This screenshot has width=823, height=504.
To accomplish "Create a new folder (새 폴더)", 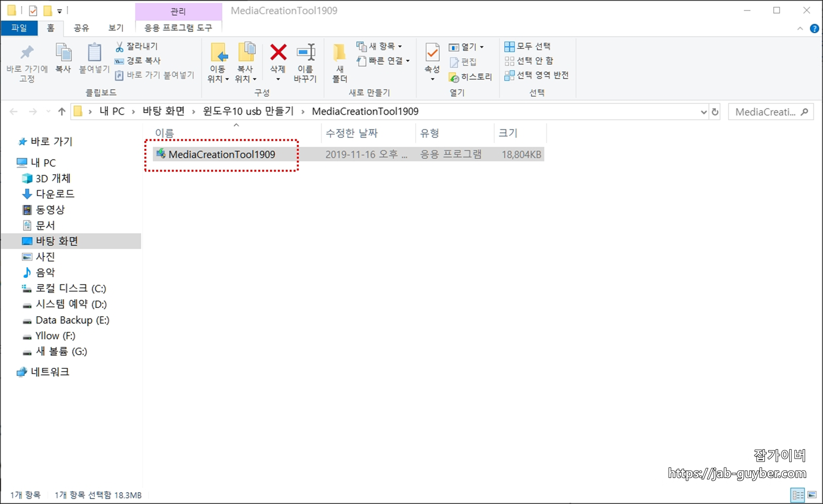I will 340,63.
